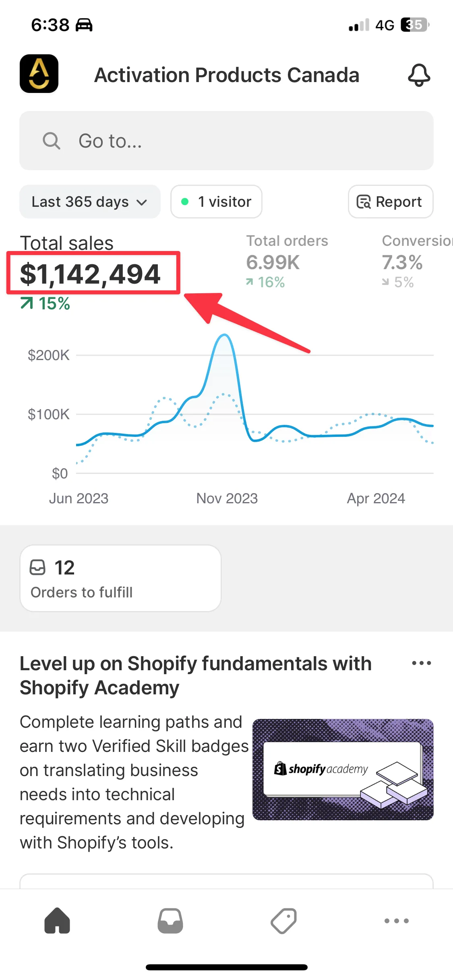View the 1 visitor live view

tap(216, 202)
